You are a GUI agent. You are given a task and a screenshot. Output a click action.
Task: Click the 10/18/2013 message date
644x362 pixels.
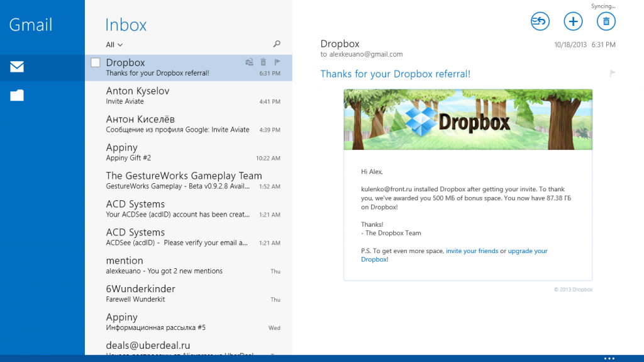click(570, 45)
